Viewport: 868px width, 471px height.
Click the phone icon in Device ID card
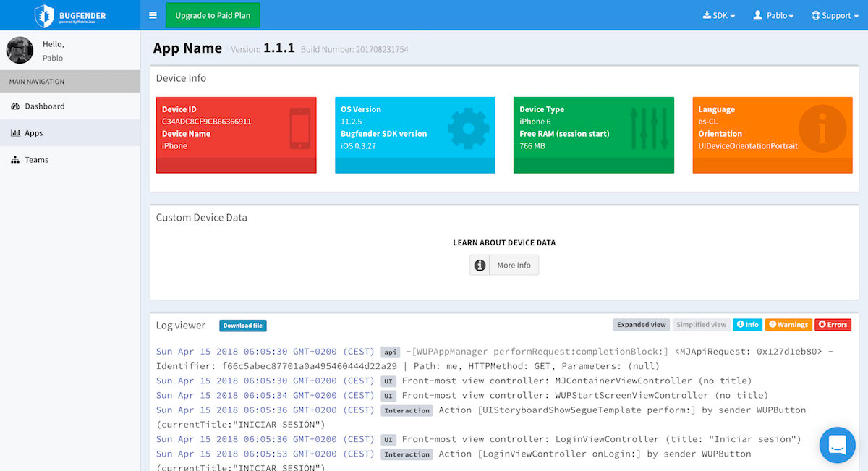299,129
